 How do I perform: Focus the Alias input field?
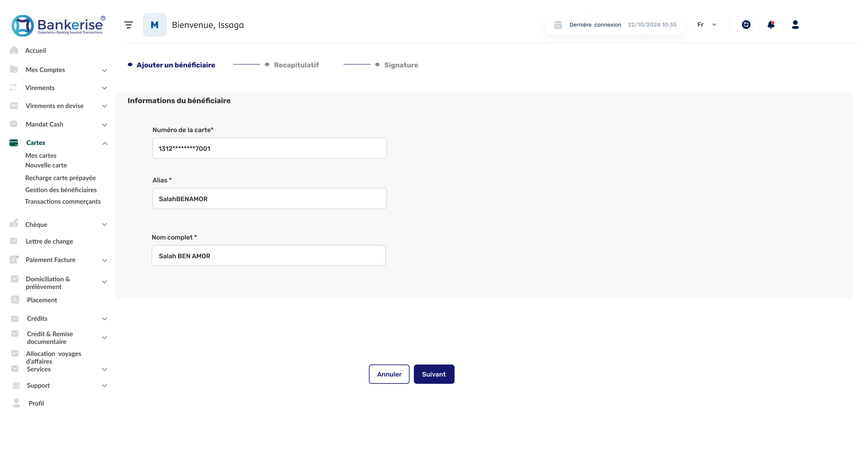coord(270,198)
